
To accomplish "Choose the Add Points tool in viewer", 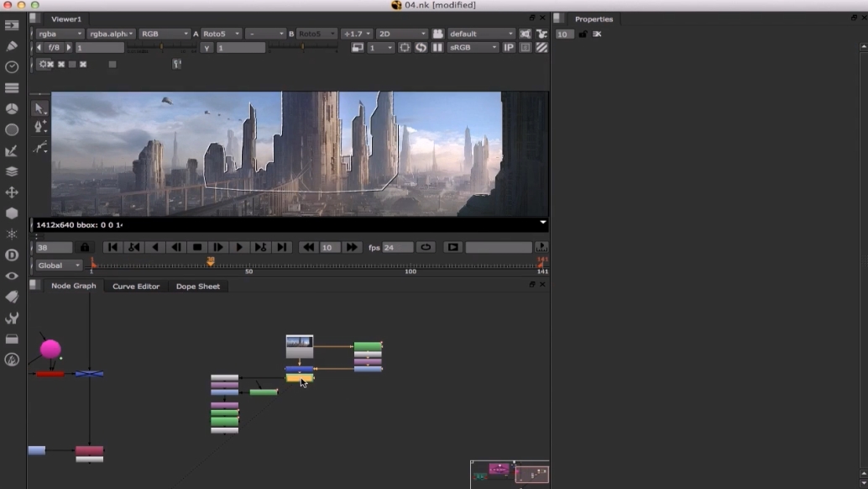I will (x=39, y=127).
